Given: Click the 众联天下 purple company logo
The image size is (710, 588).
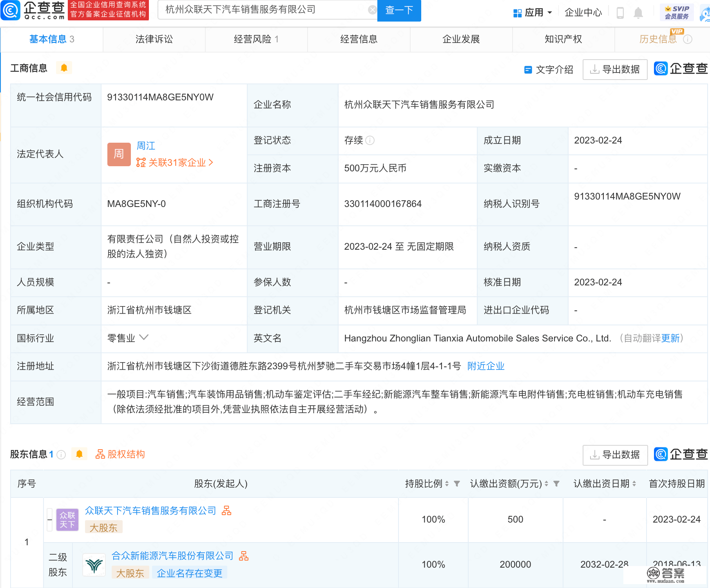Looking at the screenshot, I should tap(67, 520).
